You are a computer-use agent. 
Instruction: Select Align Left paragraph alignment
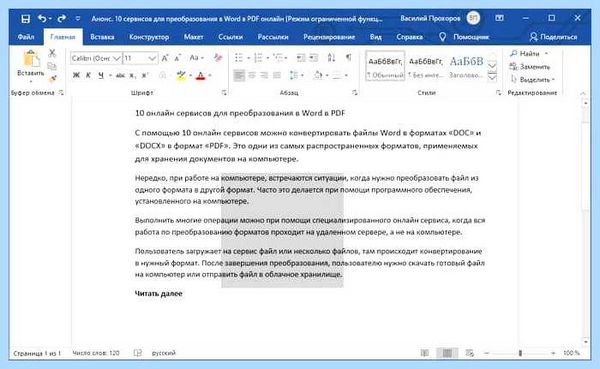(x=239, y=75)
